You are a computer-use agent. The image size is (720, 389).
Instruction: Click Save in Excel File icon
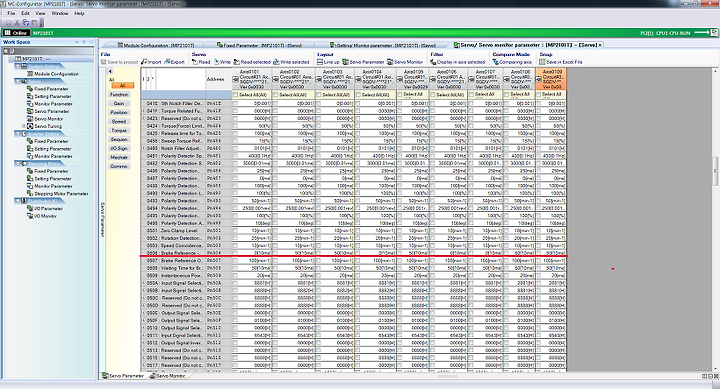coord(542,62)
